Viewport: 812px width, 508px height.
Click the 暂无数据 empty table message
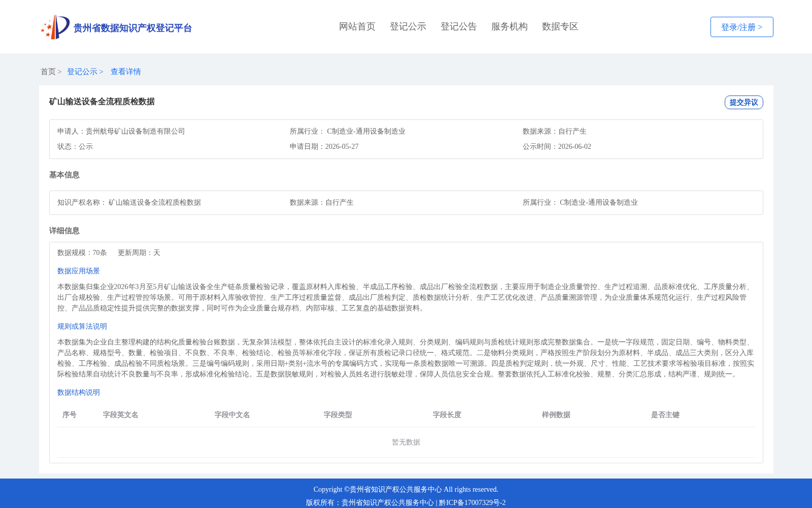[406, 442]
